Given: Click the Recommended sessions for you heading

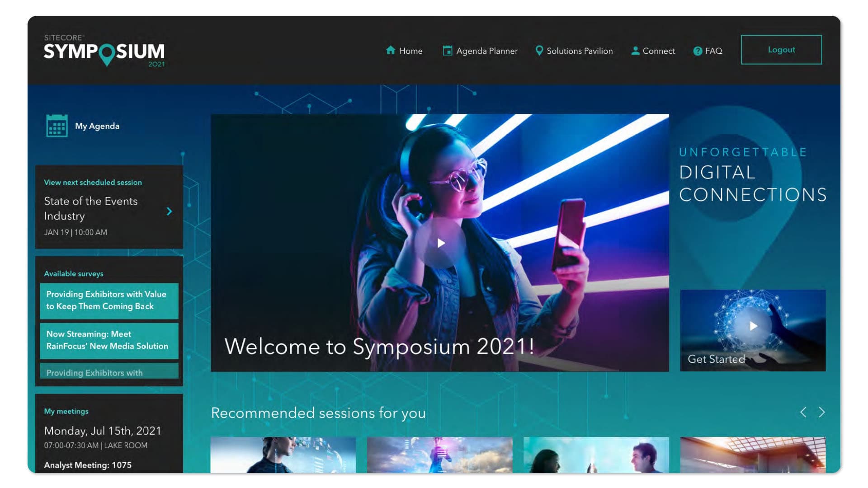Looking at the screenshot, I should 318,413.
